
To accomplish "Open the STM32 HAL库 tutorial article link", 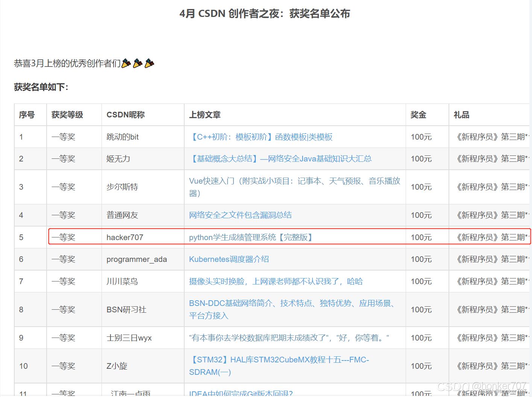I will coord(279,366).
